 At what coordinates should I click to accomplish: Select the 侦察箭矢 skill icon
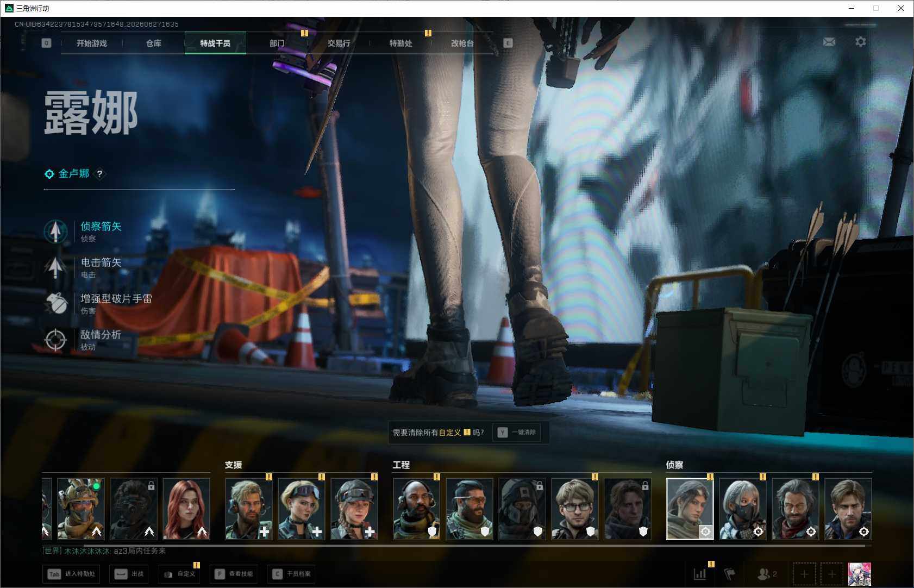click(55, 232)
